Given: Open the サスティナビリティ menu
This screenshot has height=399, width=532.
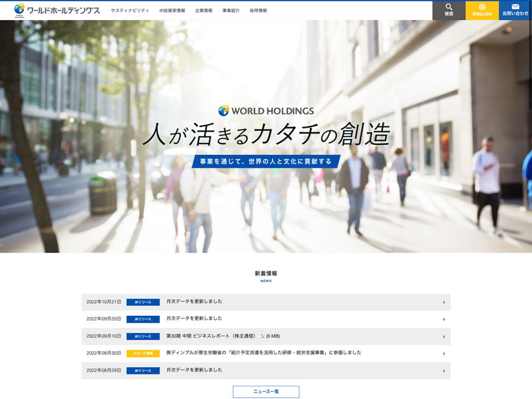Looking at the screenshot, I should click(x=130, y=11).
